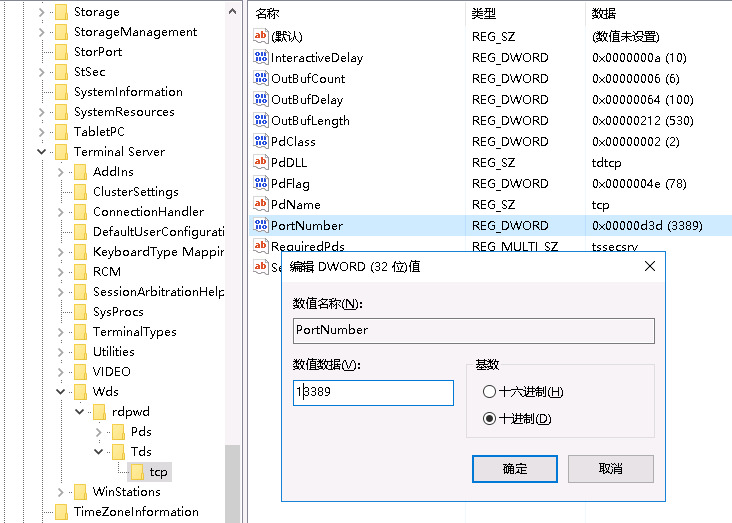This screenshot has height=523, width=732.
Task: Click the 数值名称 PortNumber field
Action: (x=473, y=330)
